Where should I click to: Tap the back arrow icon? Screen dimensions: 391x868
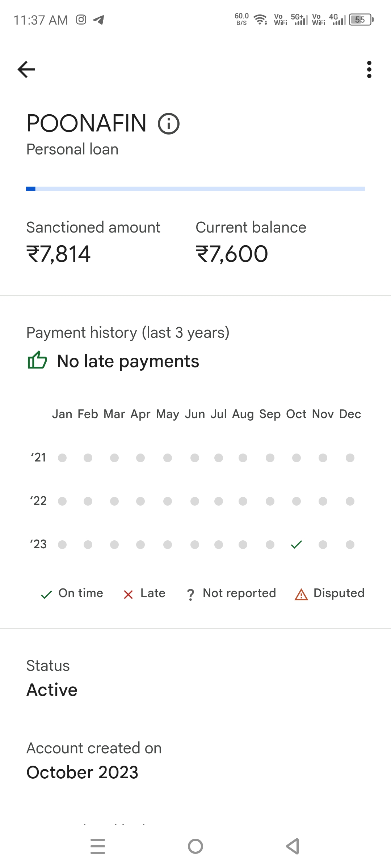[26, 69]
